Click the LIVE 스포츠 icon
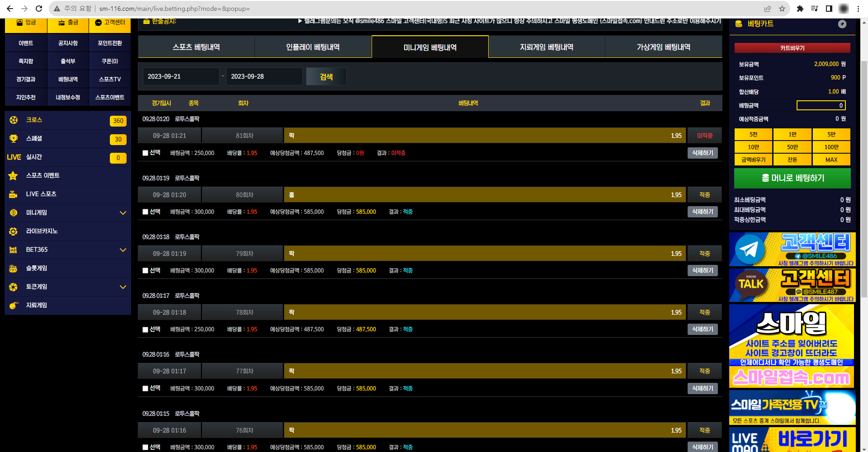The height and width of the screenshot is (452, 868). click(x=13, y=194)
